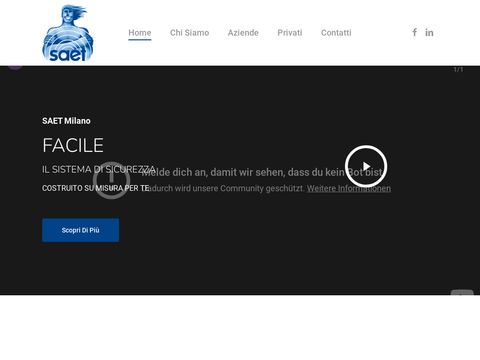Click the SAET Milano text
The height and width of the screenshot is (360, 480).
(66, 121)
